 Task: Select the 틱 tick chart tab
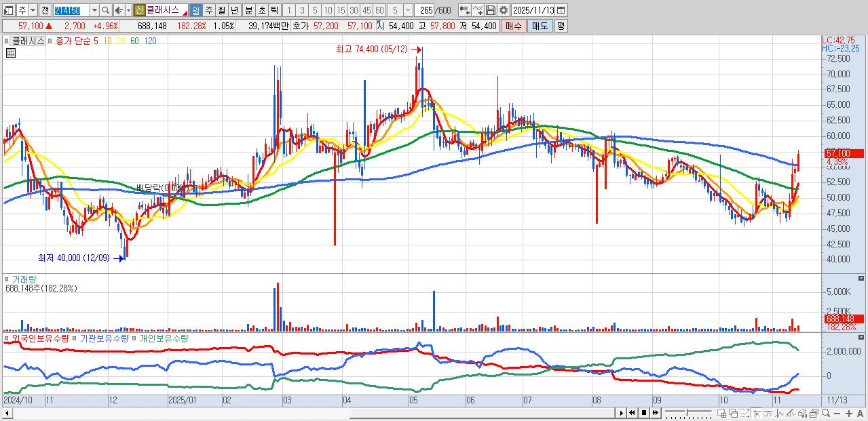(x=274, y=10)
